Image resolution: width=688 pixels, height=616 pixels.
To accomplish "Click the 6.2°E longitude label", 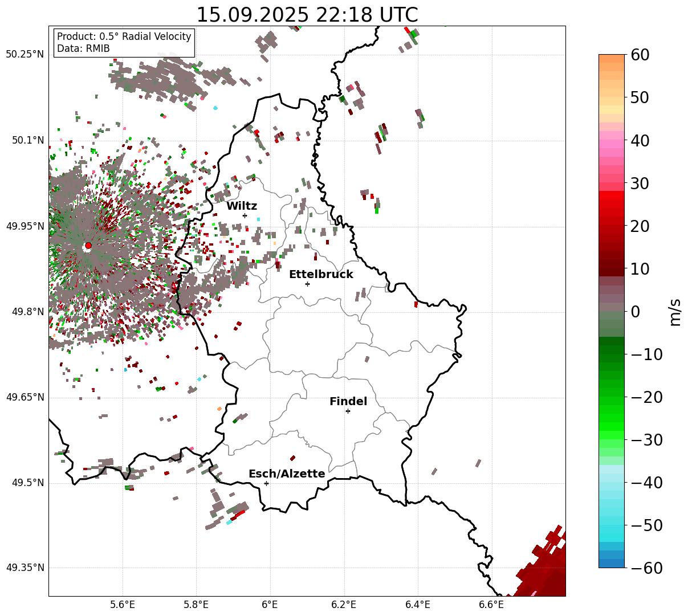I will 344,605.
